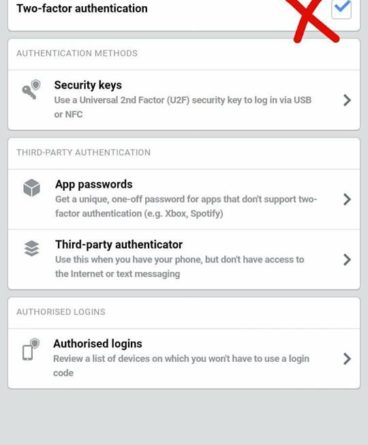Click the one-off password description text
Image resolution: width=368 pixels, height=445 pixels.
tap(186, 206)
